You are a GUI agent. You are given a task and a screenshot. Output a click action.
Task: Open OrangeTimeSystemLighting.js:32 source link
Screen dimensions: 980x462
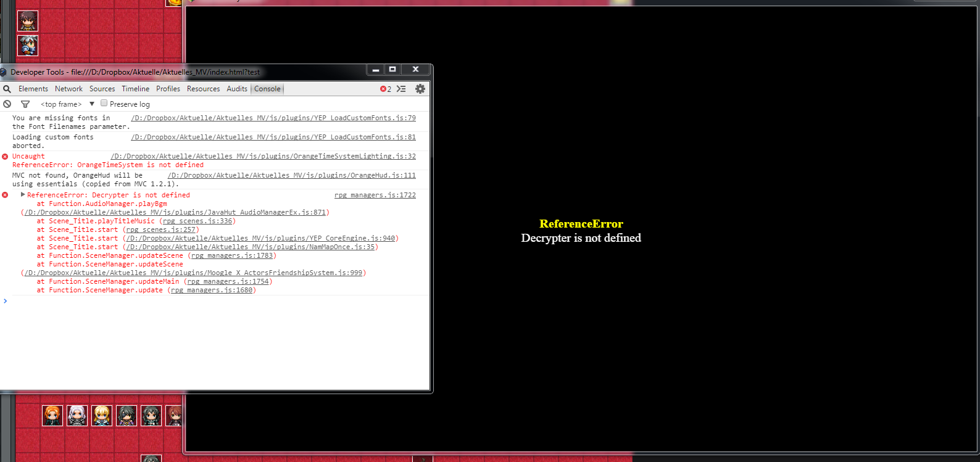pos(263,156)
